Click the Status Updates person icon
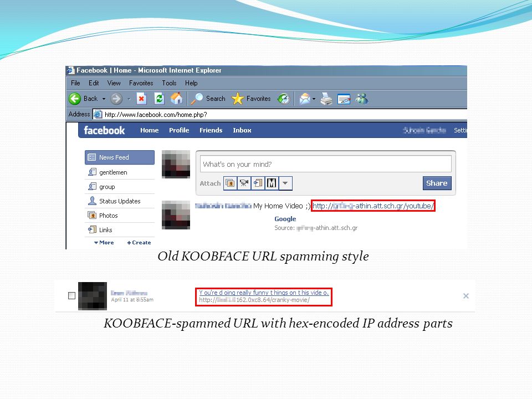The height and width of the screenshot is (399, 532). [x=92, y=201]
